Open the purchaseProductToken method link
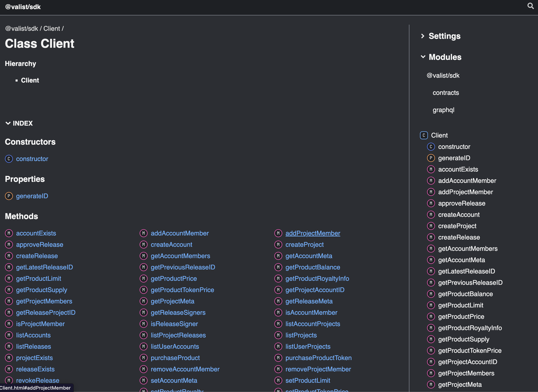This screenshot has height=392, width=538. point(318,358)
